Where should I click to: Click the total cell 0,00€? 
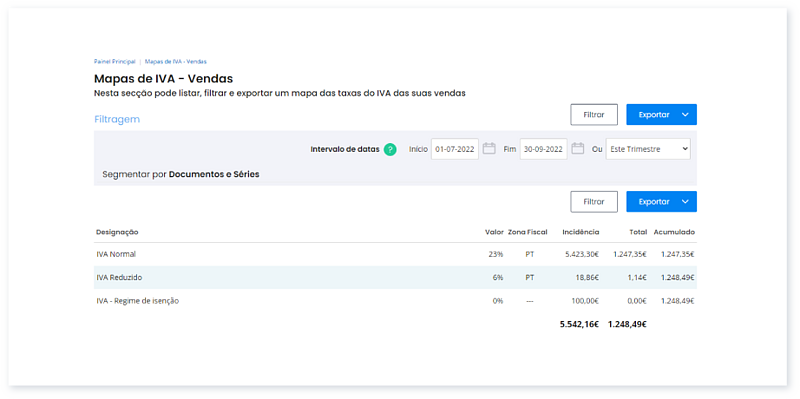(637, 301)
